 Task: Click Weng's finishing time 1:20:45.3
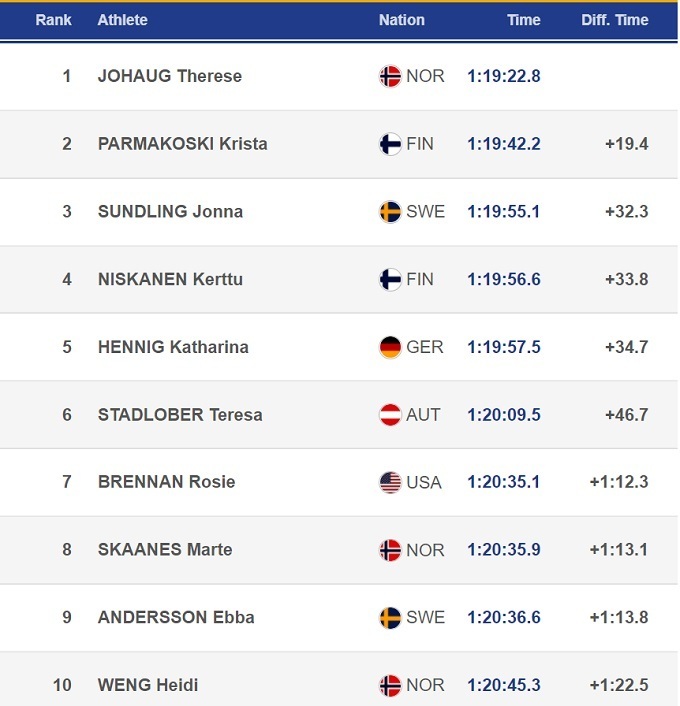pos(503,685)
